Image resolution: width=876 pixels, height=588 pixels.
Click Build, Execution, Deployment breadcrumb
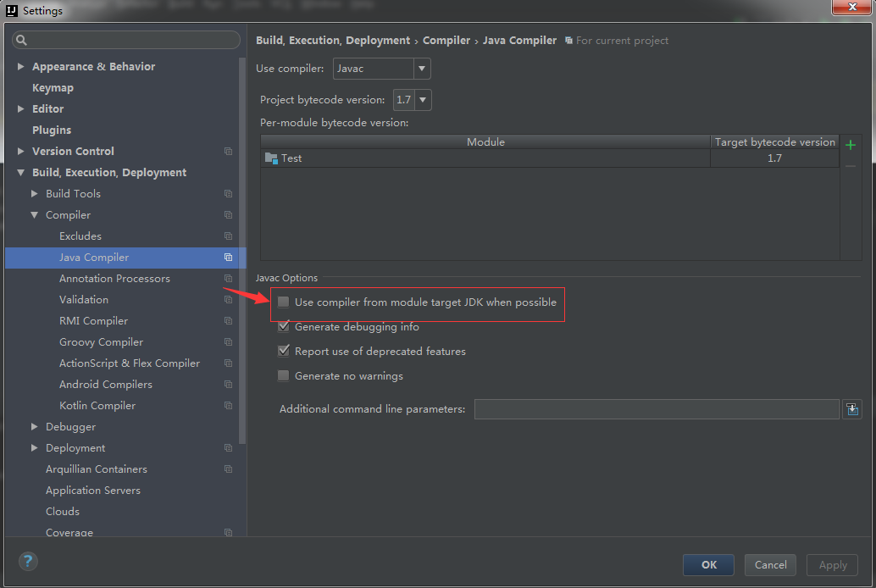pyautogui.click(x=333, y=40)
